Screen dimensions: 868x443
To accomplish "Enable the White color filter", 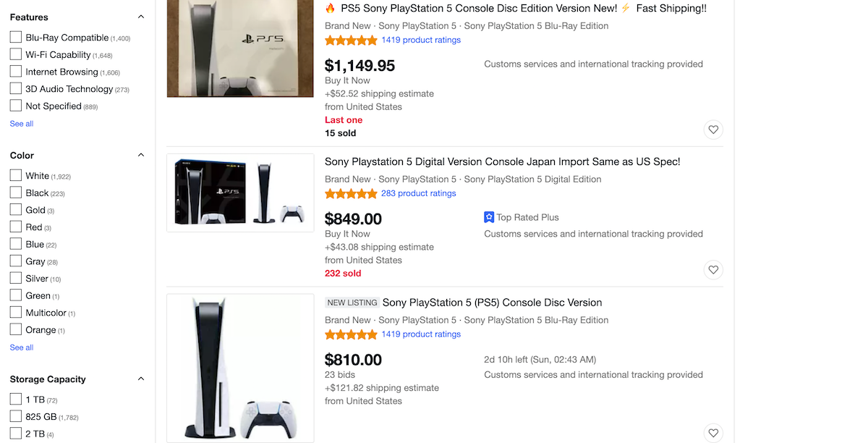I will (15, 175).
